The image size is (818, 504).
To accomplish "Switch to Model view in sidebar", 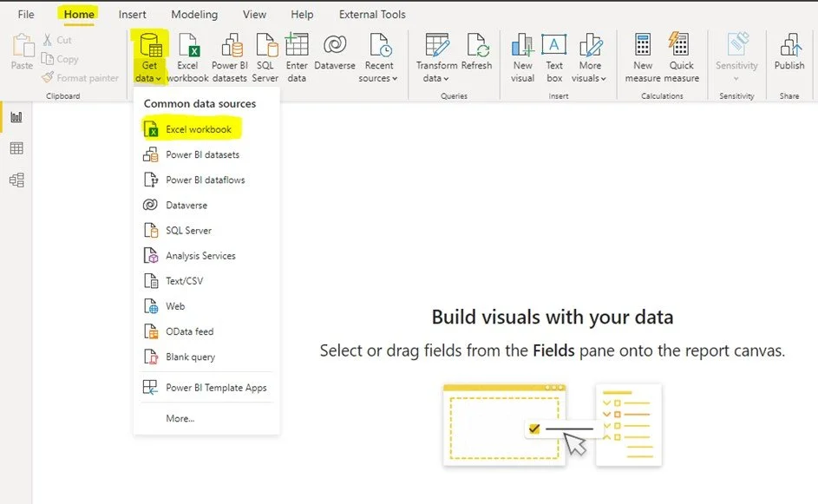I will [16, 180].
